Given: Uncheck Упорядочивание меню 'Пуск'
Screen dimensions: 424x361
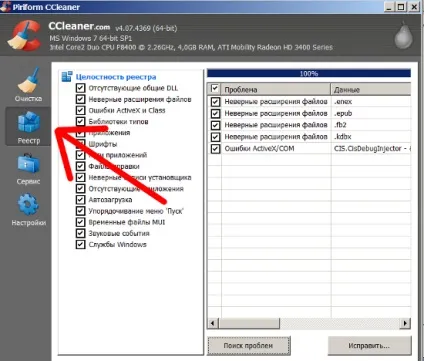Looking at the screenshot, I should [80, 211].
